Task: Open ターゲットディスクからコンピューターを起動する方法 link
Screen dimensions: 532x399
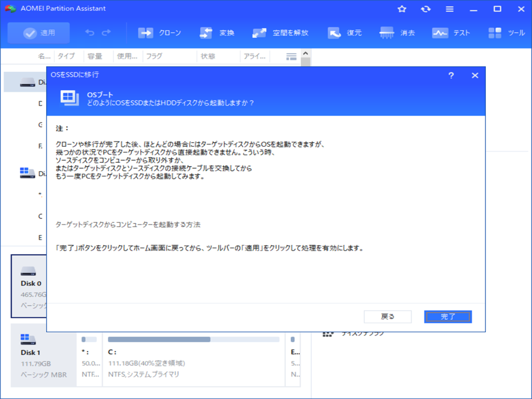Action: pos(128,225)
